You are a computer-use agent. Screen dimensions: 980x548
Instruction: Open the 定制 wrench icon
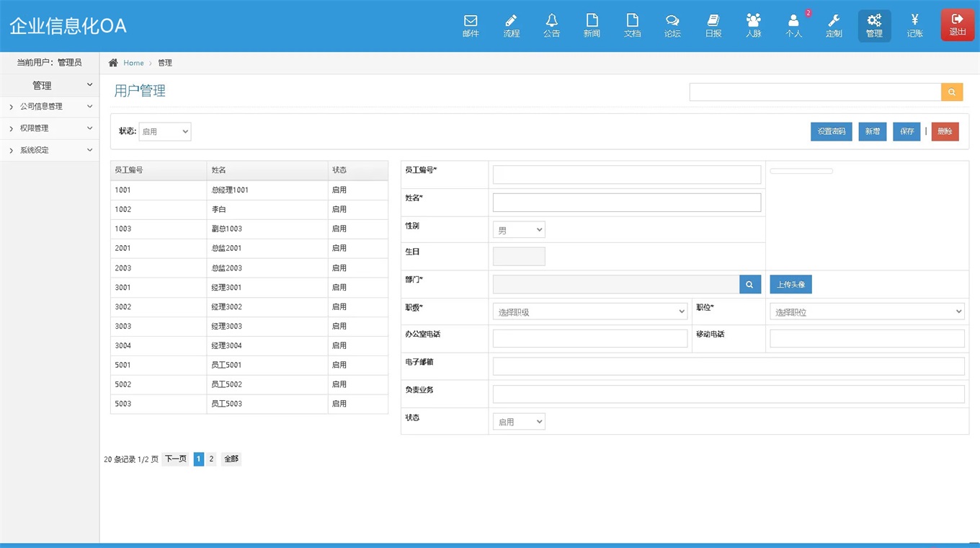[834, 26]
